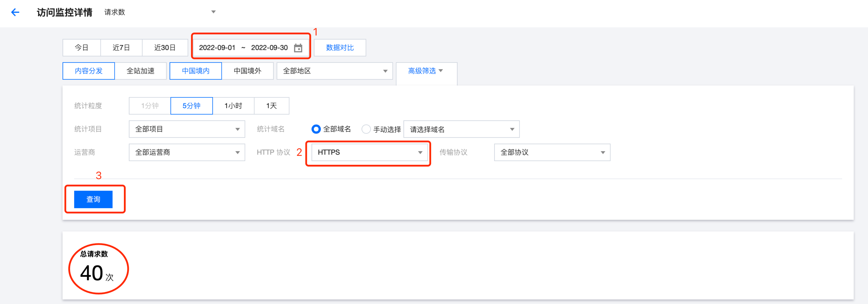Click the 访问监控详情 page title

[65, 13]
